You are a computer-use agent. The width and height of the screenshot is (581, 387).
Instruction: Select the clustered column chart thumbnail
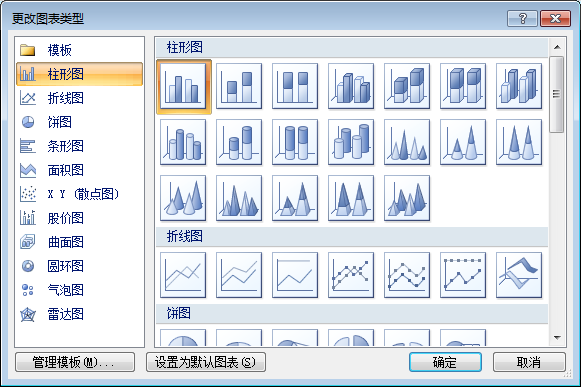(x=183, y=86)
